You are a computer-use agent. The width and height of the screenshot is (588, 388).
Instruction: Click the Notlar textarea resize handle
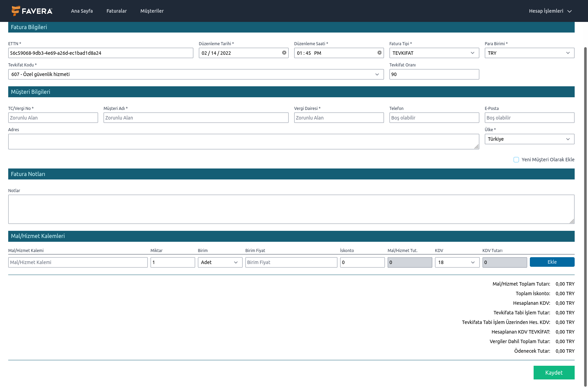click(572, 221)
